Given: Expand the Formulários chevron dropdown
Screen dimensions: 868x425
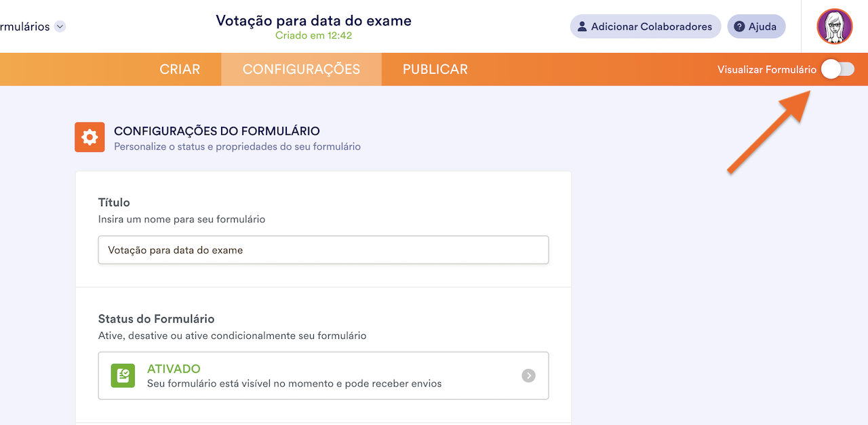Looking at the screenshot, I should pyautogui.click(x=60, y=27).
